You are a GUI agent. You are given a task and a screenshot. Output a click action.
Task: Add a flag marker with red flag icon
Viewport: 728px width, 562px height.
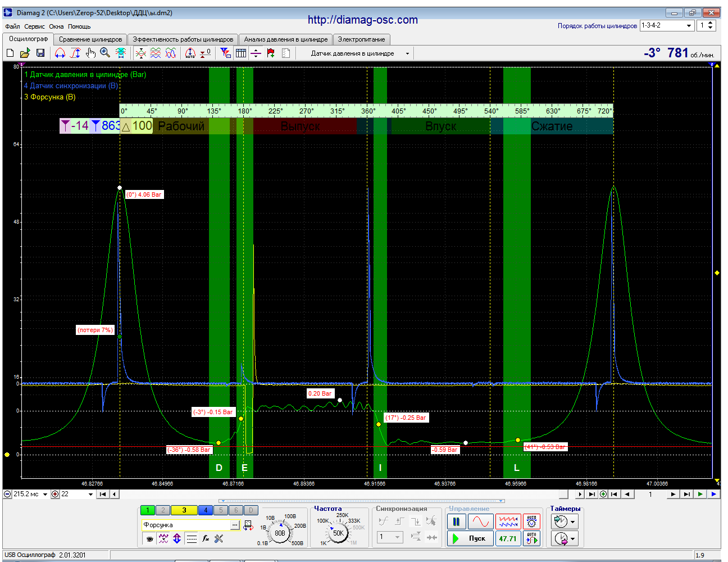click(x=271, y=53)
